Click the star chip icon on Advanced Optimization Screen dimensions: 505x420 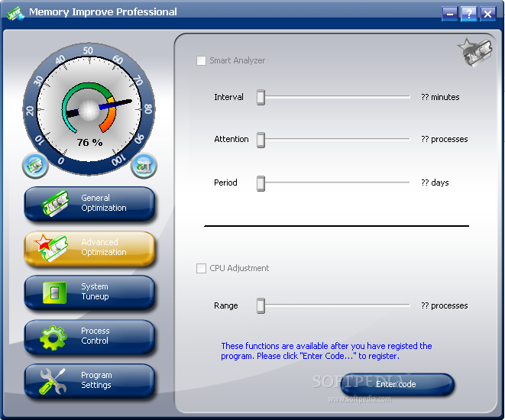pyautogui.click(x=51, y=247)
